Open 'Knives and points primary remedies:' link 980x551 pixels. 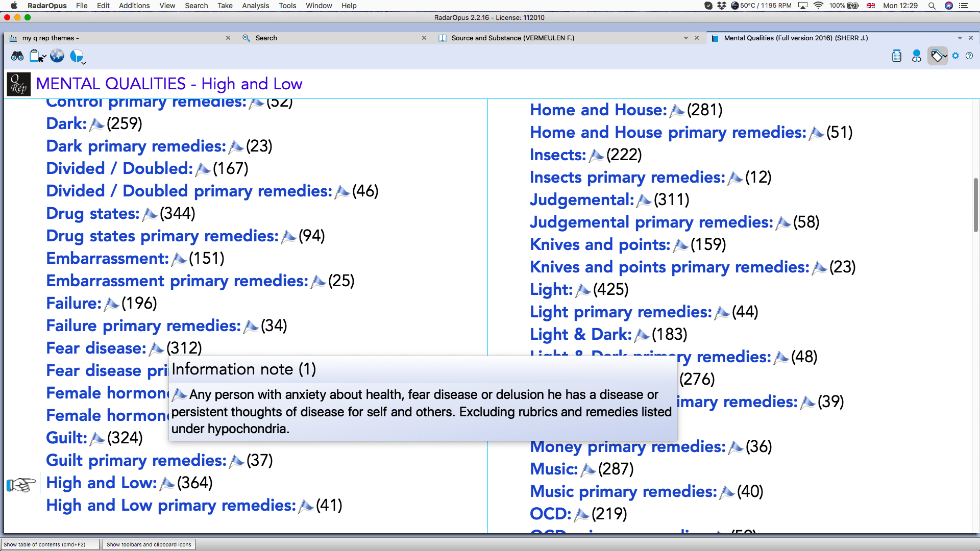pyautogui.click(x=670, y=267)
